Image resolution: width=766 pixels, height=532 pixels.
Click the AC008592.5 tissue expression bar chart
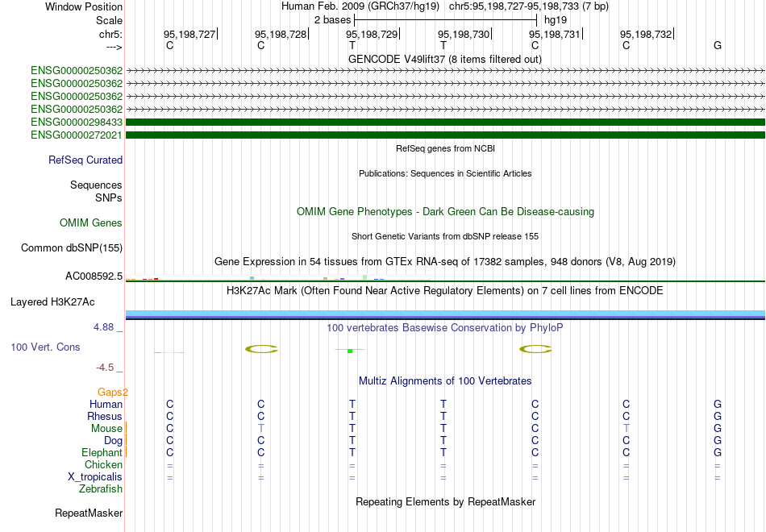point(277,278)
